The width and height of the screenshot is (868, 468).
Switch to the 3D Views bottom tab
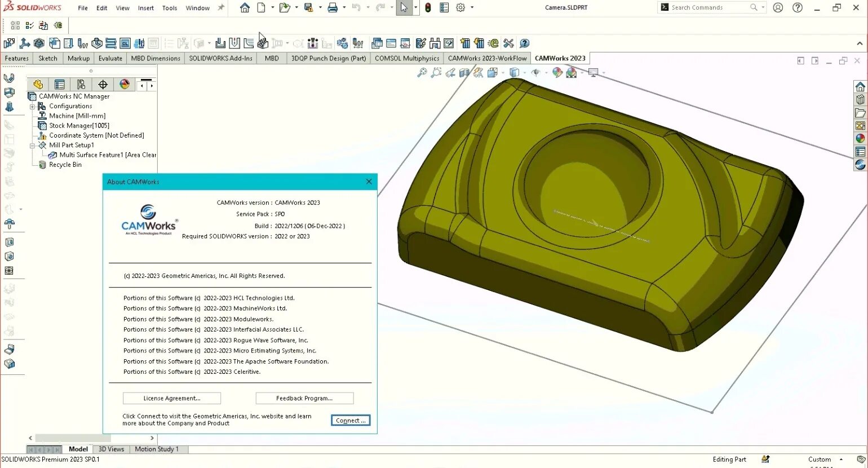(111, 449)
